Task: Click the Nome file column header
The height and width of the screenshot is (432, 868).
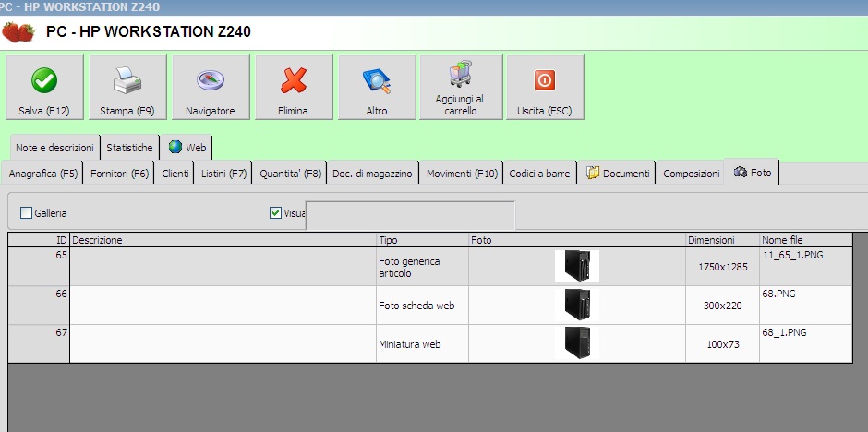Action: [805, 240]
